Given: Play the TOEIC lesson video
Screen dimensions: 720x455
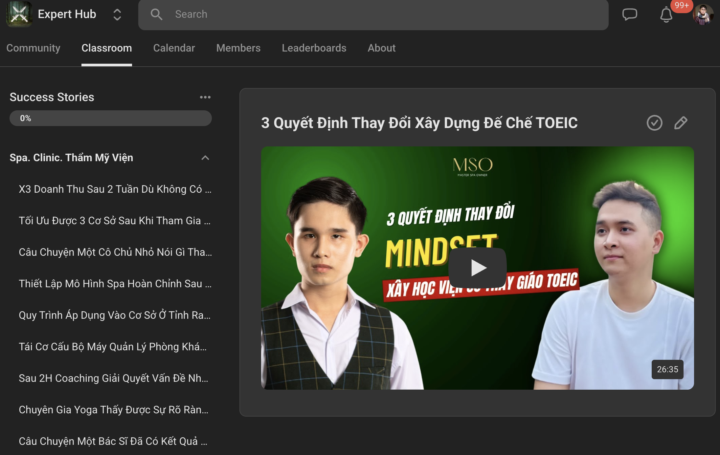Looking at the screenshot, I should pyautogui.click(x=477, y=267).
